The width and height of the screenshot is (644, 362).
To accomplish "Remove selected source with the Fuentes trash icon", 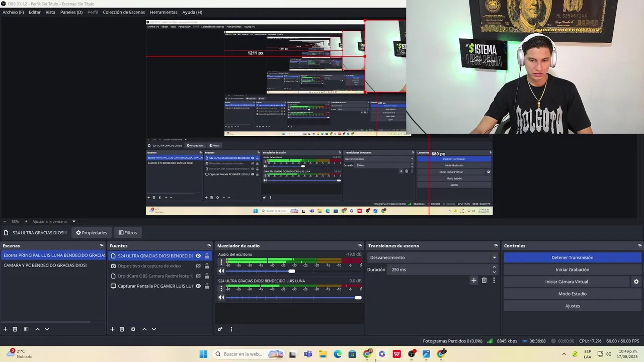I will click(122, 329).
